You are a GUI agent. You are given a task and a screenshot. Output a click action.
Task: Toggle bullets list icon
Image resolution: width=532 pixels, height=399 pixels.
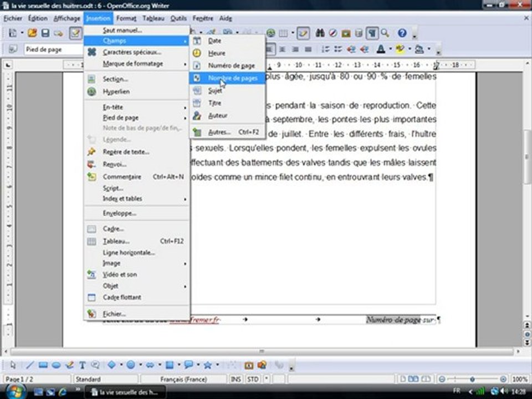click(338, 49)
